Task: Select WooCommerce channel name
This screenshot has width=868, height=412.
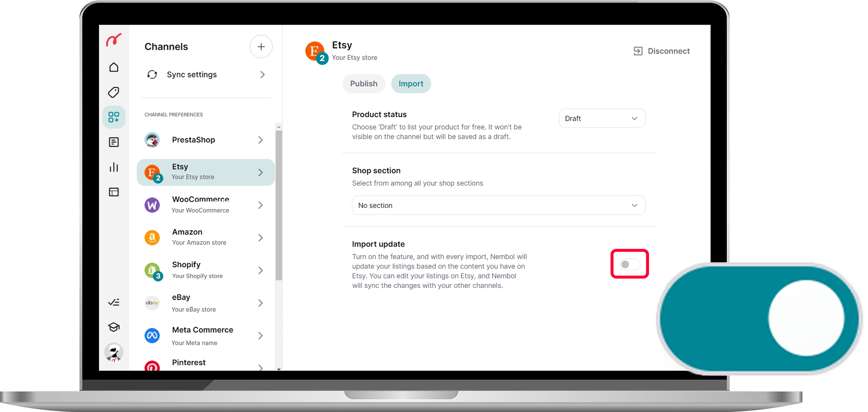Action: (201, 199)
